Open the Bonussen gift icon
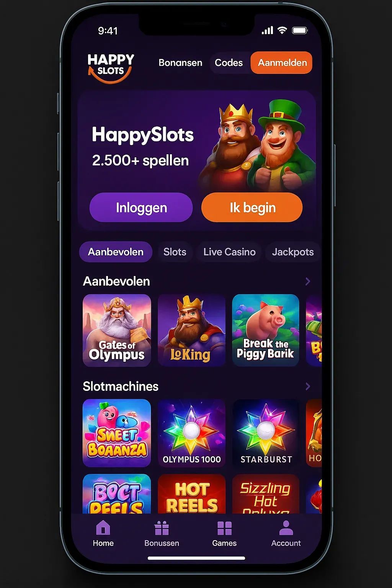The width and height of the screenshot is (392, 588). (x=162, y=528)
